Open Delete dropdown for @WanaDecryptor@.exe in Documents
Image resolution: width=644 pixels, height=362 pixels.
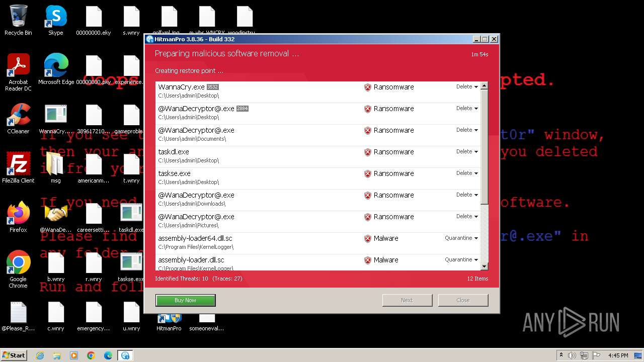(467, 130)
